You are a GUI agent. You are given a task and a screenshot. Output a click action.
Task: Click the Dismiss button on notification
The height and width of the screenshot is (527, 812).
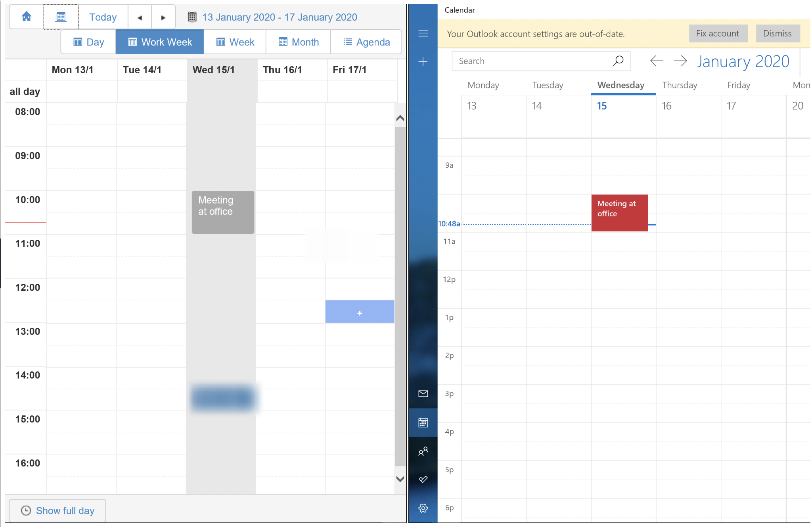click(777, 33)
